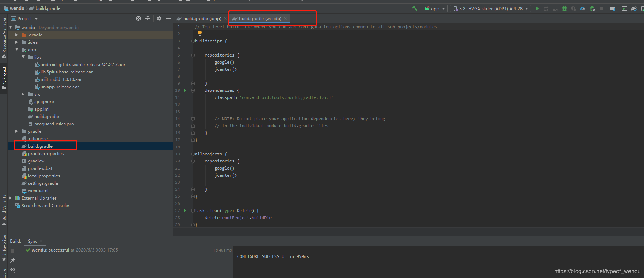Expand the .idea folder

coord(17,42)
